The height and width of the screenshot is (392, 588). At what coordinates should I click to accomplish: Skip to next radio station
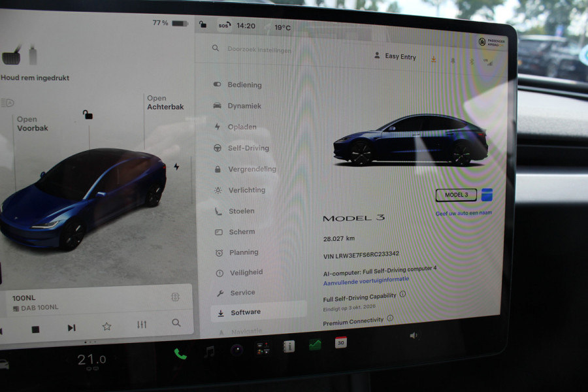click(x=71, y=328)
